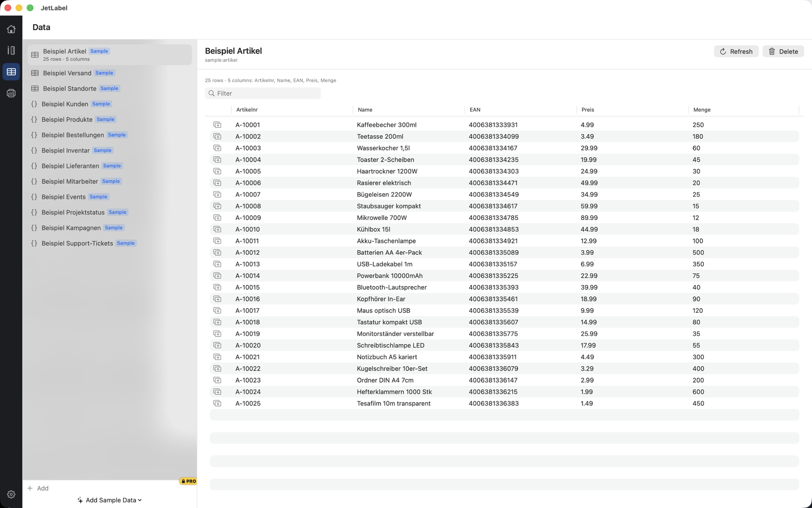This screenshot has width=812, height=508.
Task: Click the copy-row icon for A-10019
Action: click(x=217, y=334)
